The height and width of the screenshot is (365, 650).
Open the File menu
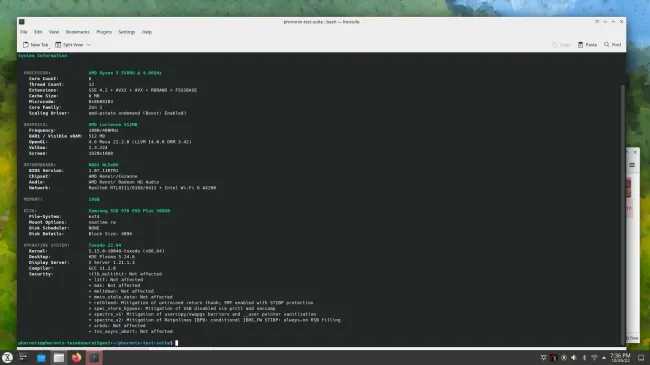(24, 32)
